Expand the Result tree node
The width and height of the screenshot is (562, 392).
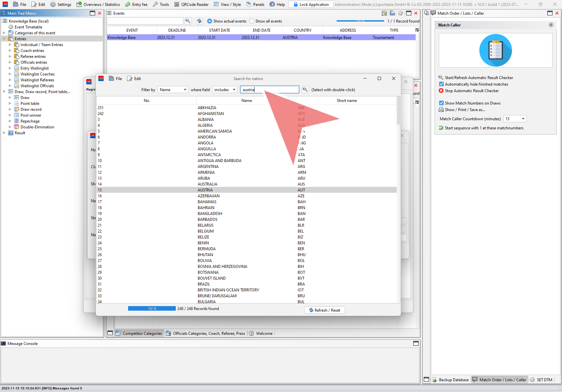pos(4,133)
